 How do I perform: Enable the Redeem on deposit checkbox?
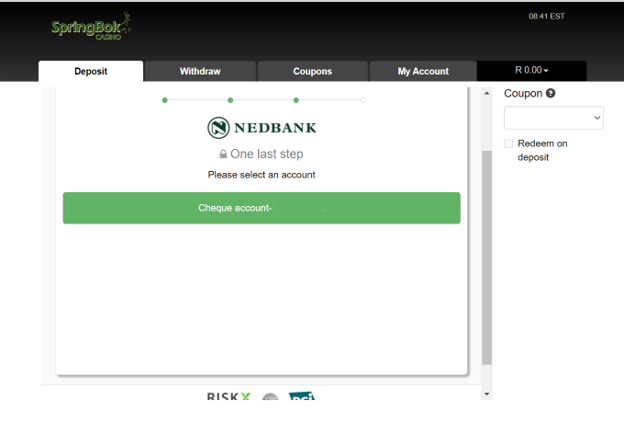click(508, 143)
